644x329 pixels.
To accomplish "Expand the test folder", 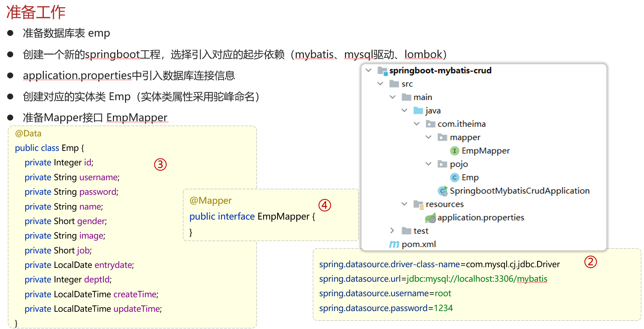I will (x=392, y=231).
